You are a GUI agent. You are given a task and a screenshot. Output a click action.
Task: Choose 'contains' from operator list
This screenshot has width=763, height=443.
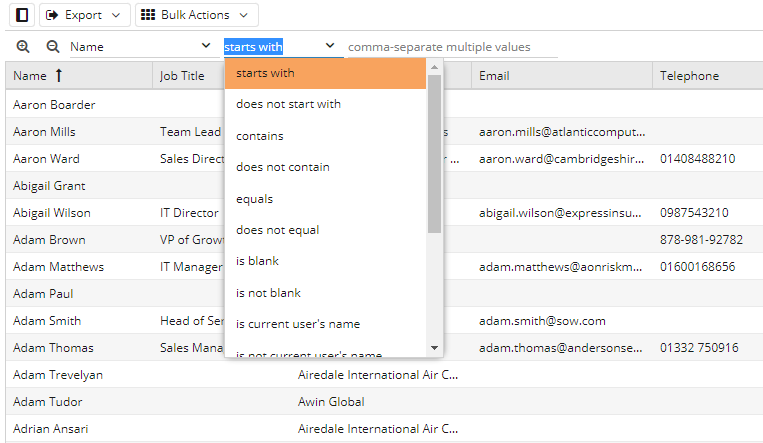tap(260, 136)
